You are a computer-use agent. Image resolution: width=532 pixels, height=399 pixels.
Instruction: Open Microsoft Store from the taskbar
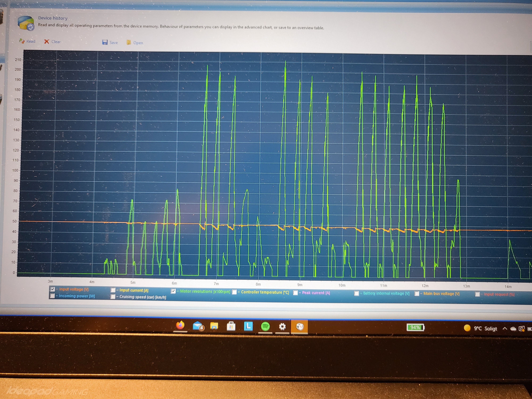tap(231, 326)
